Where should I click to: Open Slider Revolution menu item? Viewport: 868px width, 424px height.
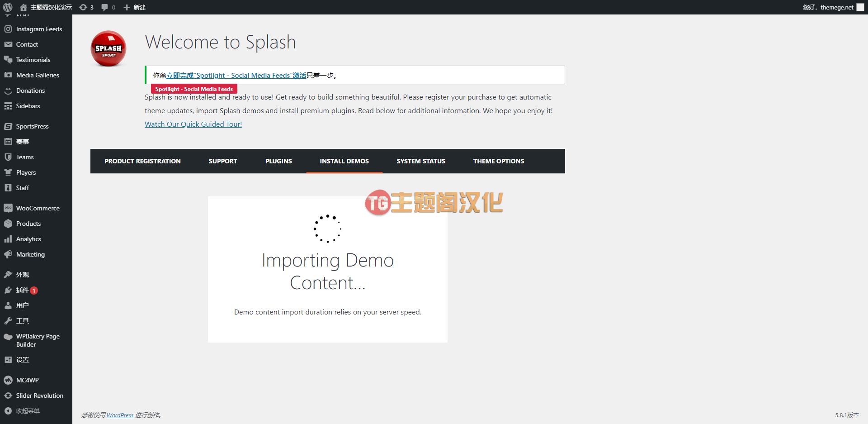(36, 395)
